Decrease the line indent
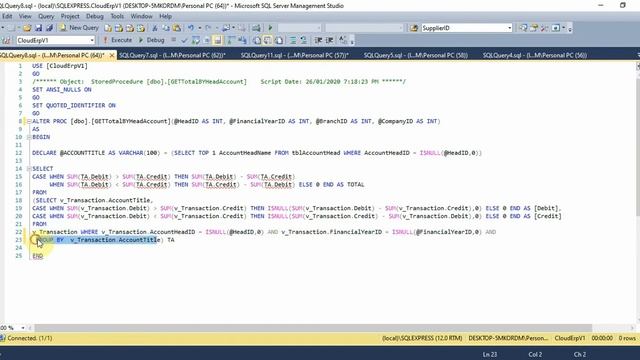The image size is (640, 360). (318, 40)
